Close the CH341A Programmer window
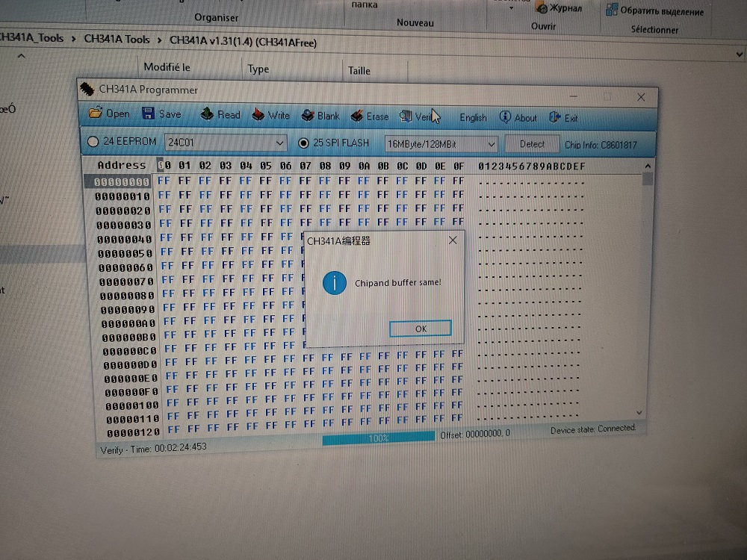747x560 pixels. point(641,97)
